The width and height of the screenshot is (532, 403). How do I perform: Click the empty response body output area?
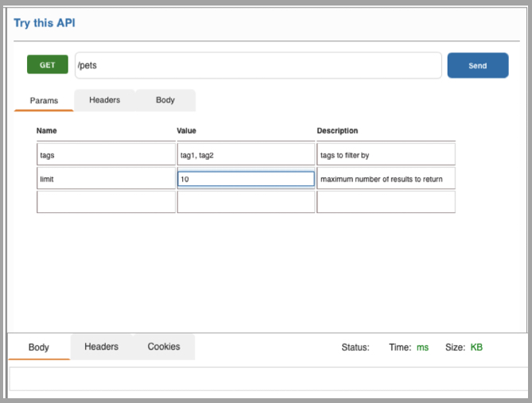tap(268, 379)
